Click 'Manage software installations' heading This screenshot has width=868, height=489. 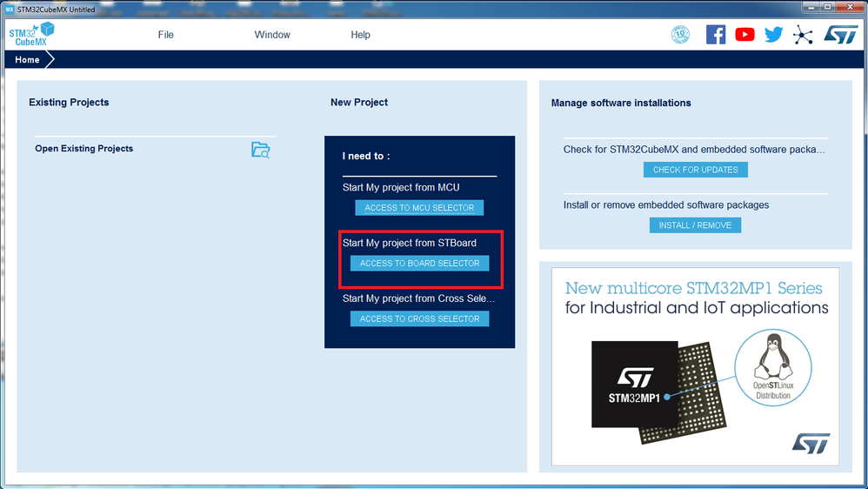coord(621,103)
